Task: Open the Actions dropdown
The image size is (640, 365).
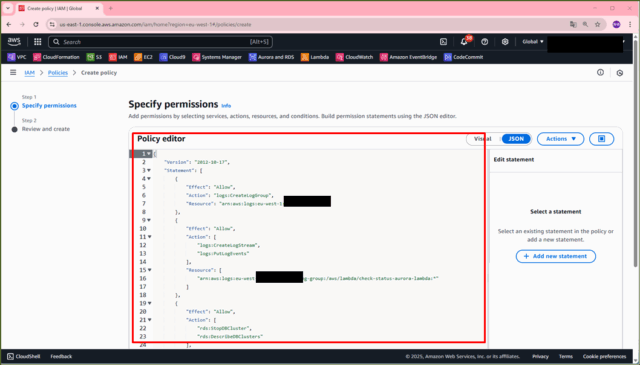Action: [560, 139]
